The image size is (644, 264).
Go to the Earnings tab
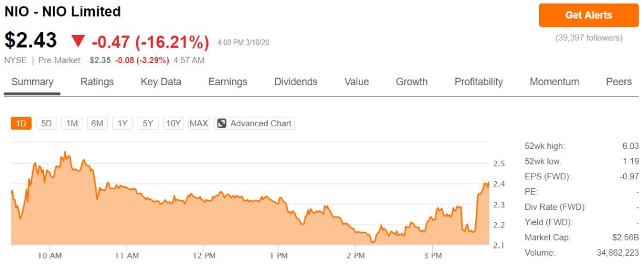coord(228,82)
